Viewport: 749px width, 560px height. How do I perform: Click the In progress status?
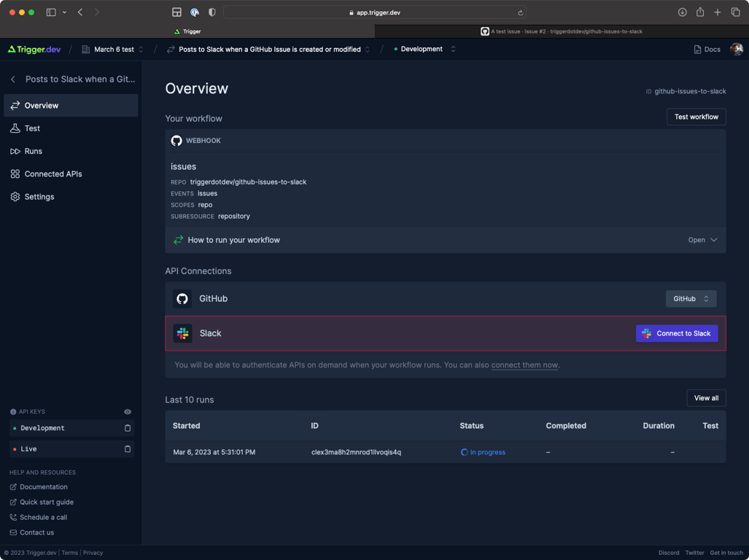(x=483, y=452)
